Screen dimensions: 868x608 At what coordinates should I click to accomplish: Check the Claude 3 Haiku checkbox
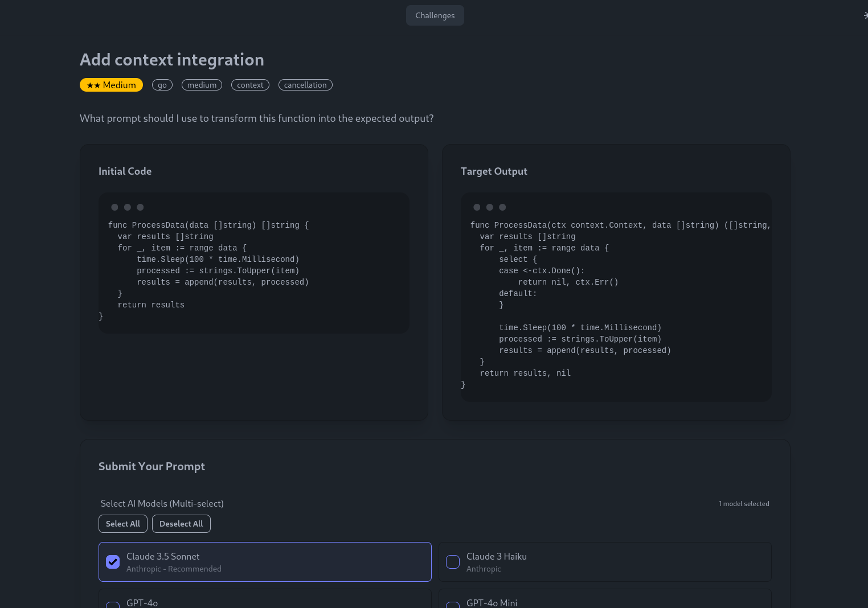(453, 562)
